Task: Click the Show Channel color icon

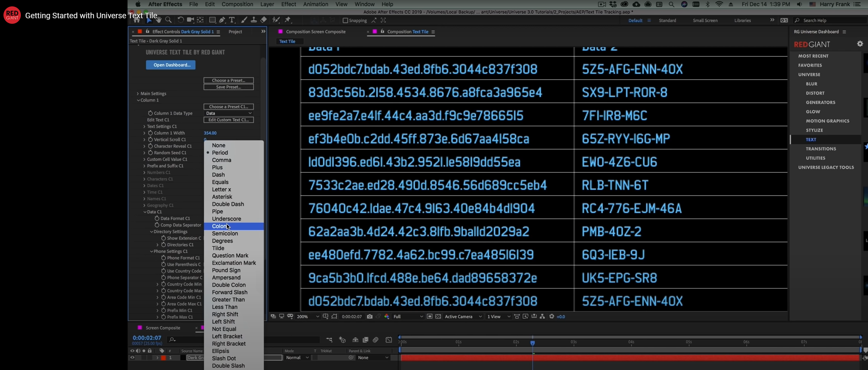Action: 387,316
